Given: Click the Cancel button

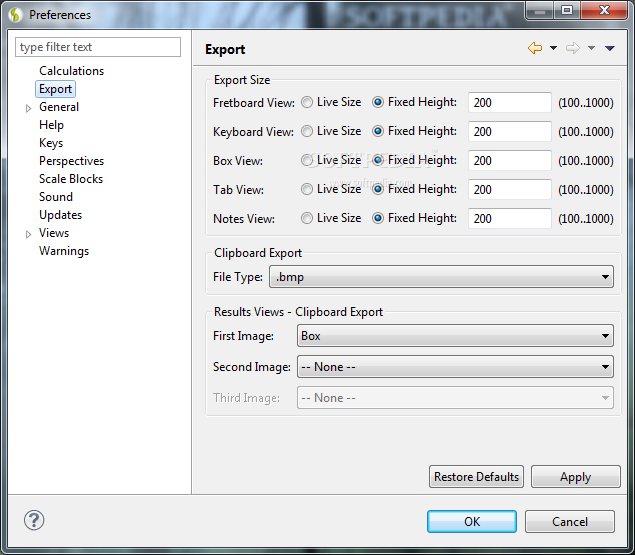Looking at the screenshot, I should 570,521.
